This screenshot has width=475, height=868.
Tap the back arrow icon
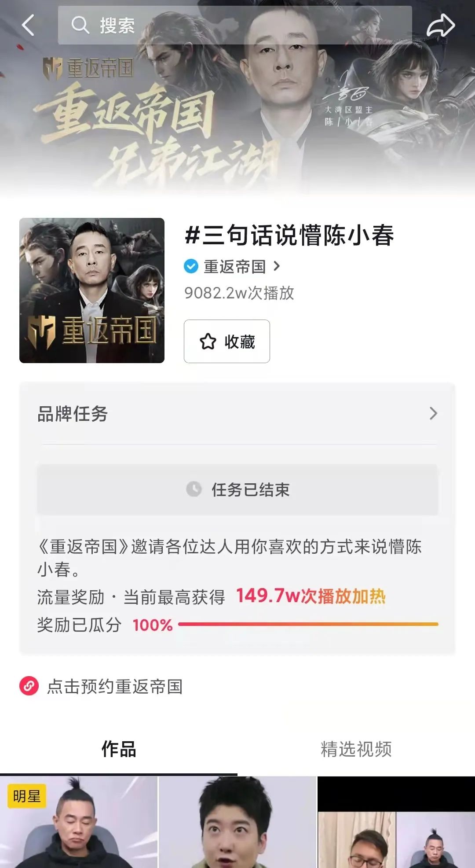28,25
